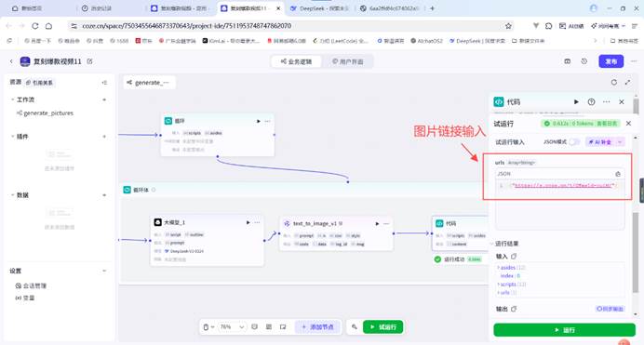Click the 添加节点 add node button
Viewport: 644px width, 345px height.
(318, 327)
